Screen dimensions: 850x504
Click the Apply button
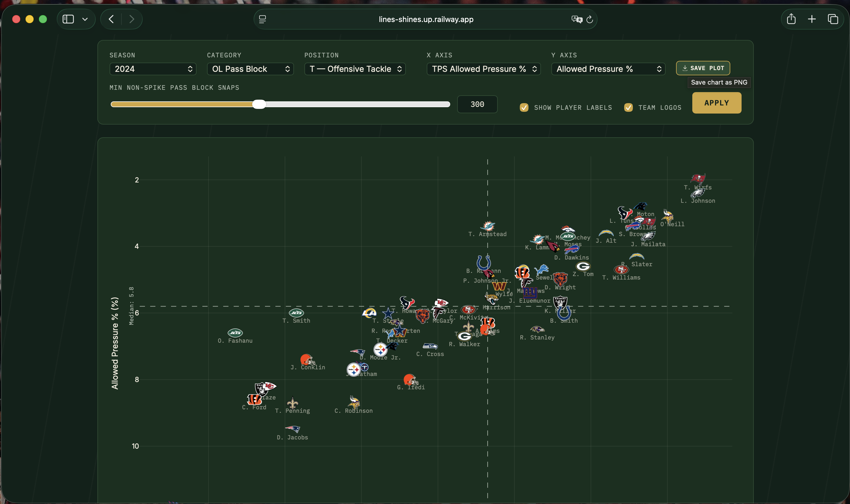[716, 103]
